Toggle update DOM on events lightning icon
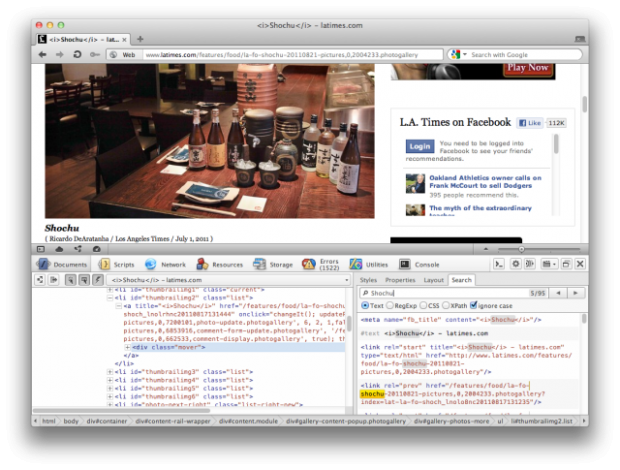Image resolution: width=620 pixels, height=470 pixels. 98,280
